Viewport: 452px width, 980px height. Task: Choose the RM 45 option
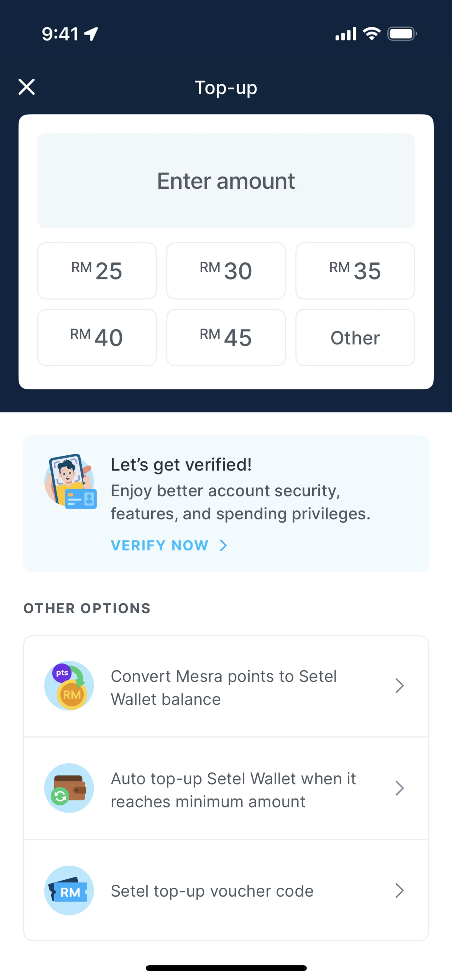(x=226, y=337)
